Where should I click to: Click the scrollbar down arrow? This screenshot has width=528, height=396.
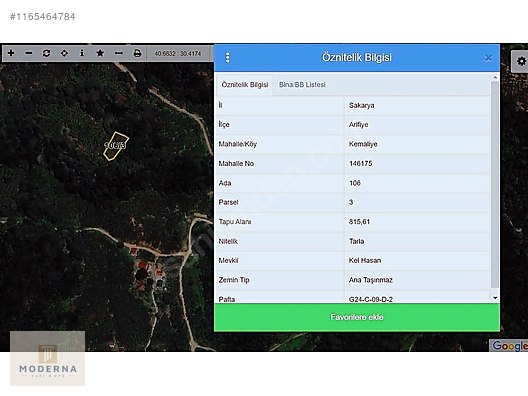[x=495, y=298]
